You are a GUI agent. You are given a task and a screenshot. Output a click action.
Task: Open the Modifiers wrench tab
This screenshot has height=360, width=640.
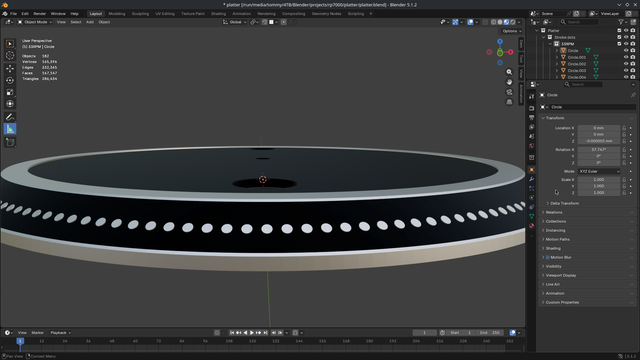pyautogui.click(x=531, y=179)
